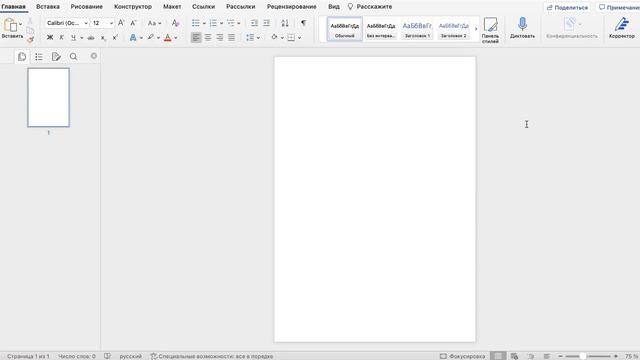Select the Без интервала style
Image resolution: width=640 pixels, height=360 pixels.
click(380, 29)
